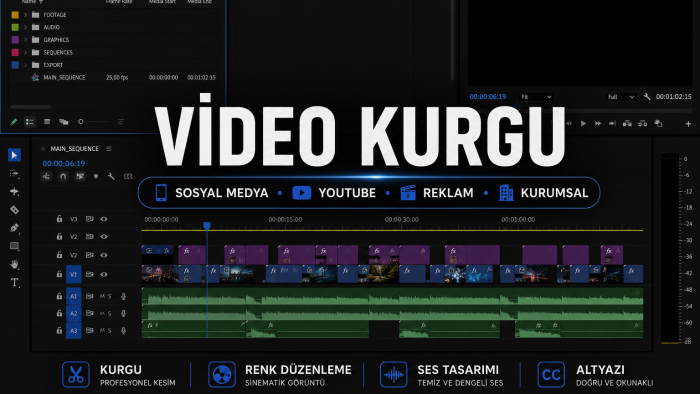Switch Project panel to List view
Screen dimensions: 700x394
pyautogui.click(x=30, y=121)
